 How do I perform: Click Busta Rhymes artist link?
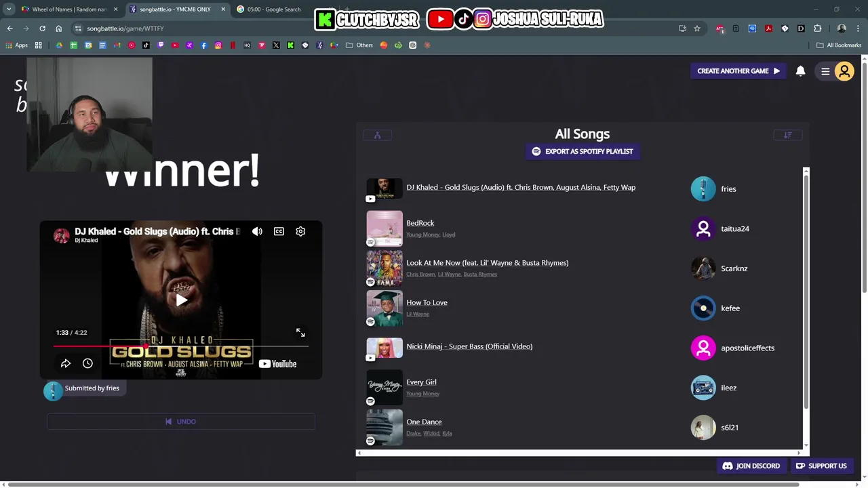(x=480, y=274)
